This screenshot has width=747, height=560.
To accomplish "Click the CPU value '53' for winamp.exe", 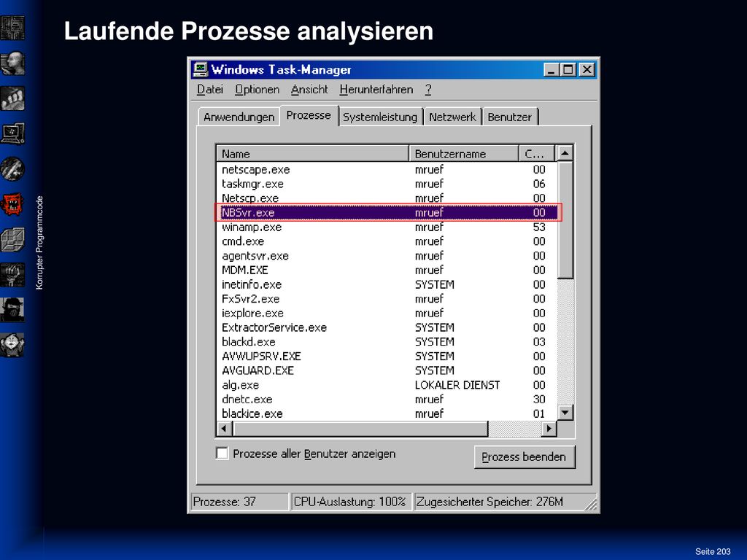I will click(x=539, y=227).
